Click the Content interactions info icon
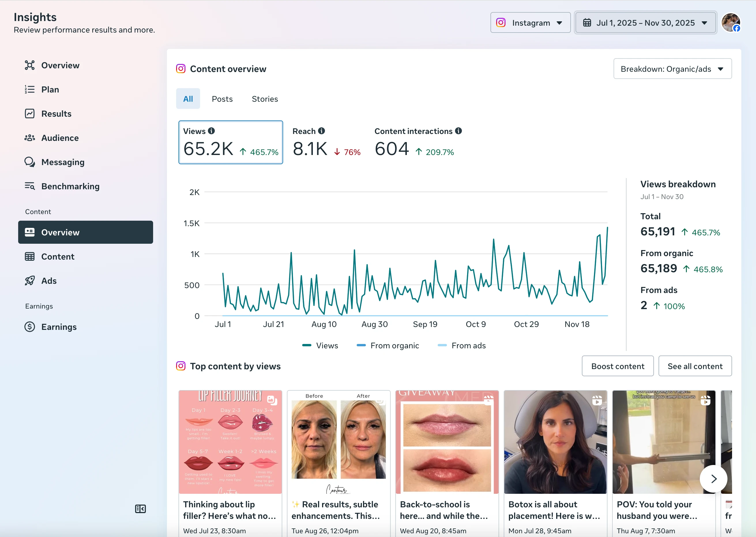 pyautogui.click(x=458, y=131)
